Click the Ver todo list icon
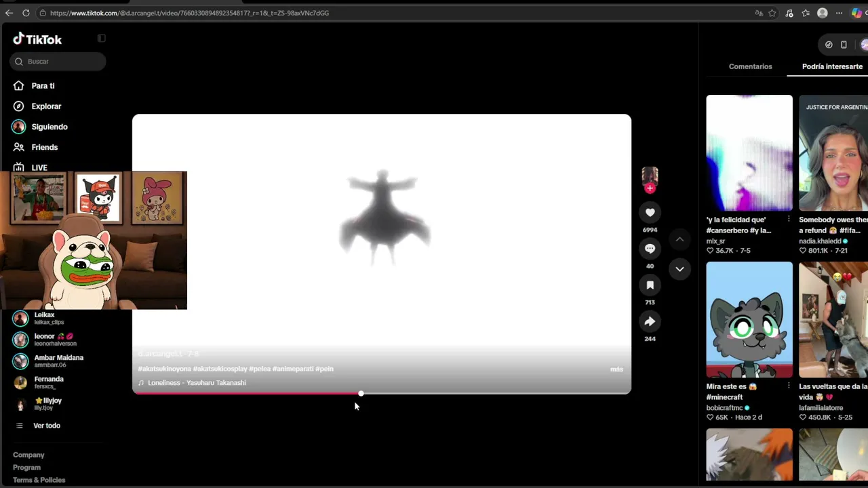Image resolution: width=868 pixels, height=488 pixels. click(x=19, y=426)
